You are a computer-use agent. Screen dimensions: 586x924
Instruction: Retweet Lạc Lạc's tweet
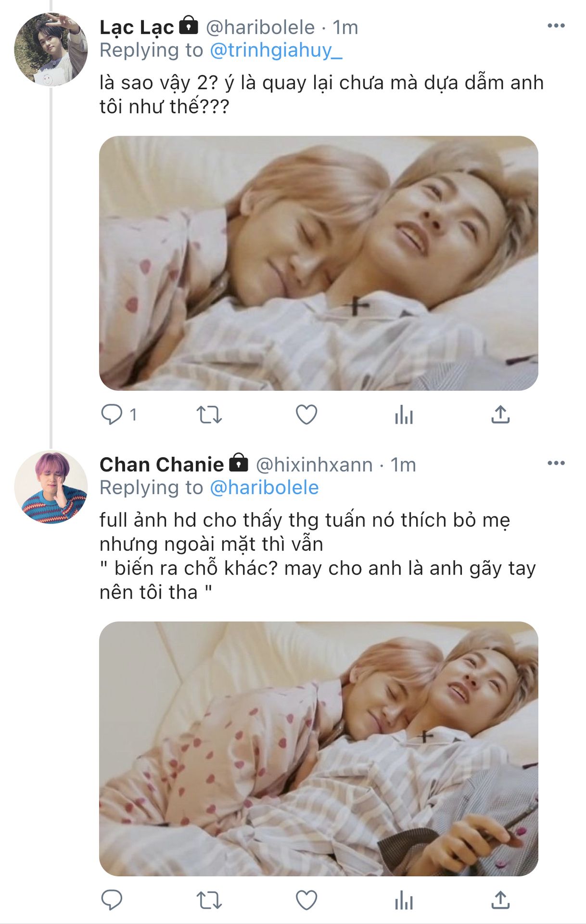click(x=209, y=414)
